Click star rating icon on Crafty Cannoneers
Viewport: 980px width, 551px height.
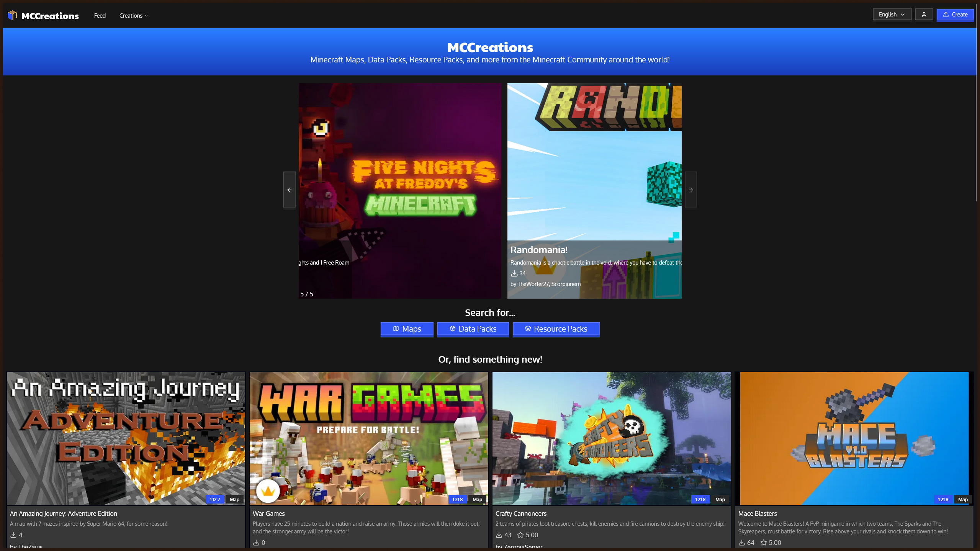(x=520, y=535)
